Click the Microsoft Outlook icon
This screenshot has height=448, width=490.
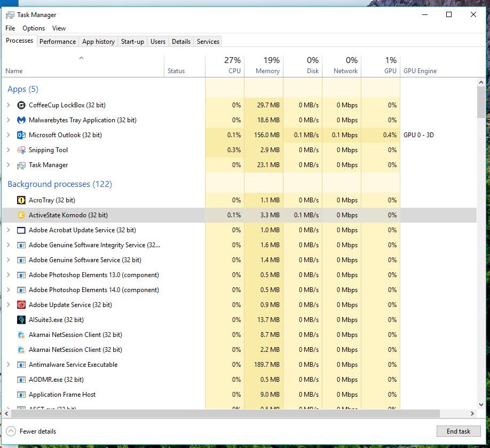tap(21, 135)
